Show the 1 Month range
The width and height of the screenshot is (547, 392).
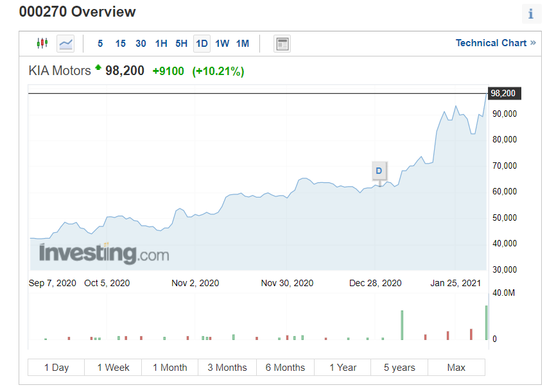[170, 367]
